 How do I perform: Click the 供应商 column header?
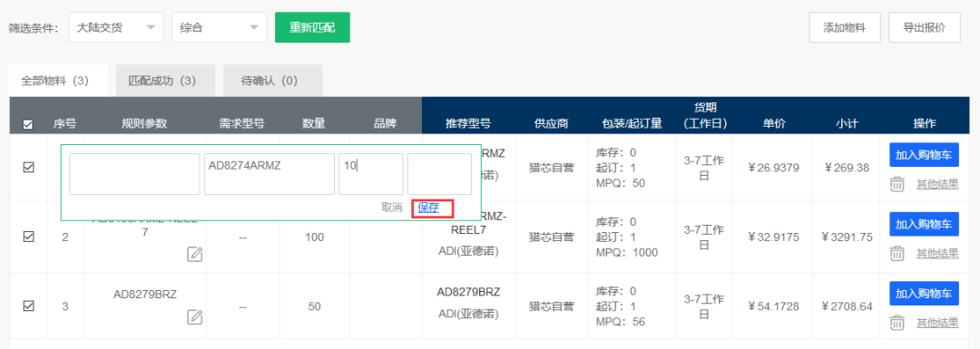click(552, 123)
